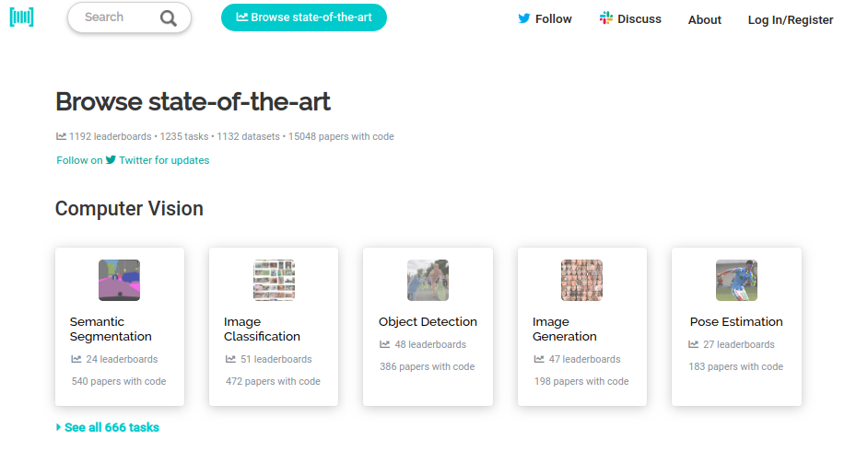Screen dimensions: 868x463
Task: Open the Log In/Register menu item
Action: point(790,20)
